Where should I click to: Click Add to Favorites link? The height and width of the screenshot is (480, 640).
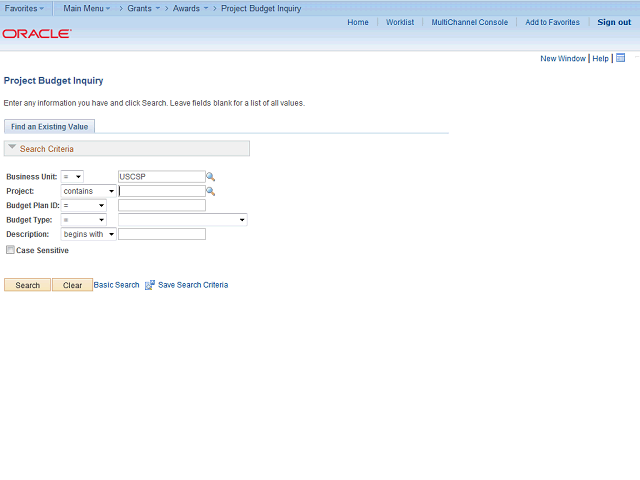click(552, 22)
